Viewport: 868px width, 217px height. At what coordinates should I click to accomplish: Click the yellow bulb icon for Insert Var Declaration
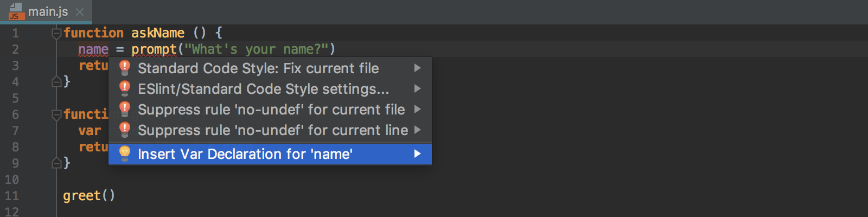pyautogui.click(x=125, y=154)
